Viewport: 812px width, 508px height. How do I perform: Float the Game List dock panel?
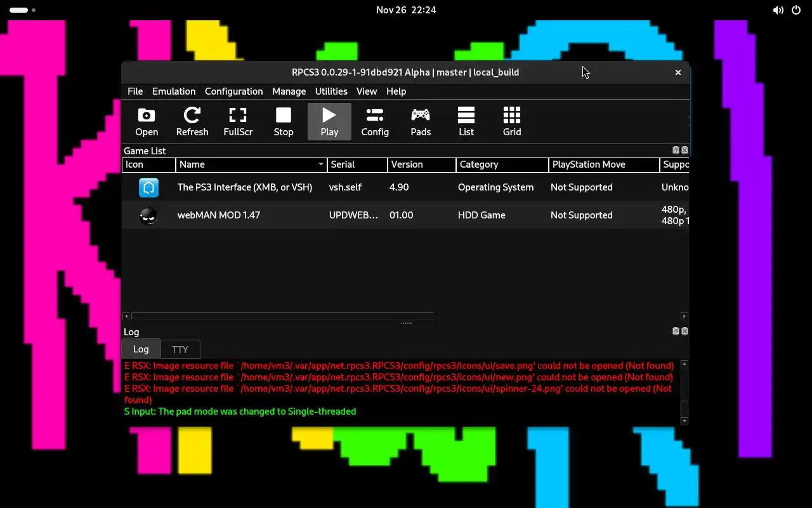[x=676, y=150]
